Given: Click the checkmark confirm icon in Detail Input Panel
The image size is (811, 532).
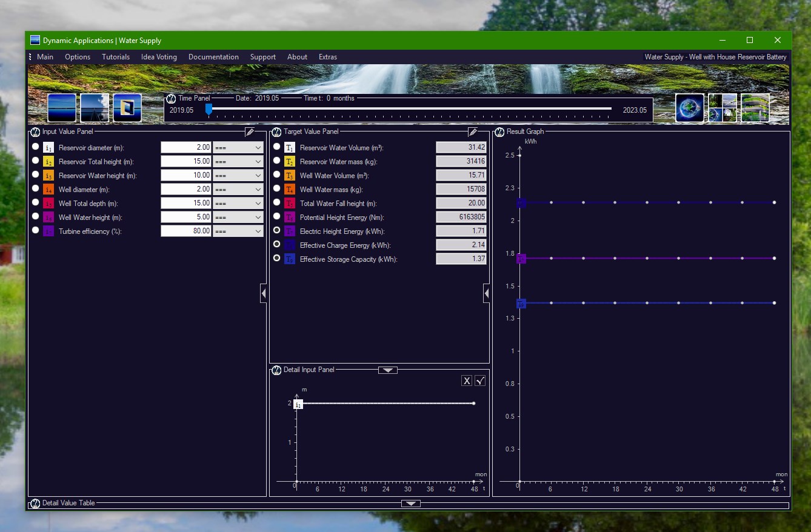Looking at the screenshot, I should [x=480, y=381].
